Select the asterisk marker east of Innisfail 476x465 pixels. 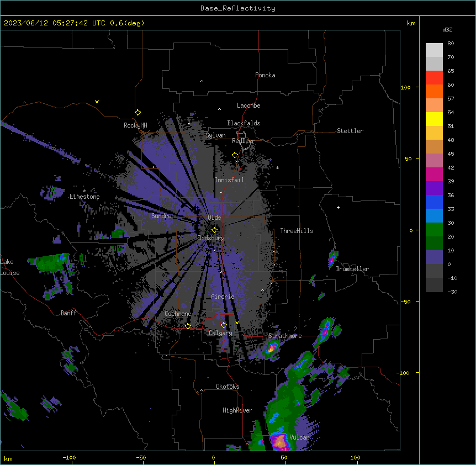pyautogui.click(x=277, y=167)
